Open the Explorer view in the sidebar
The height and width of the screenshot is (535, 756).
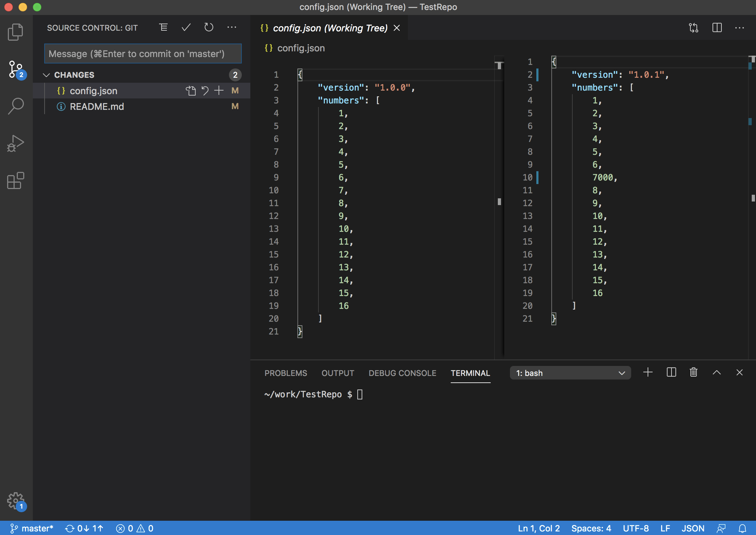click(16, 32)
